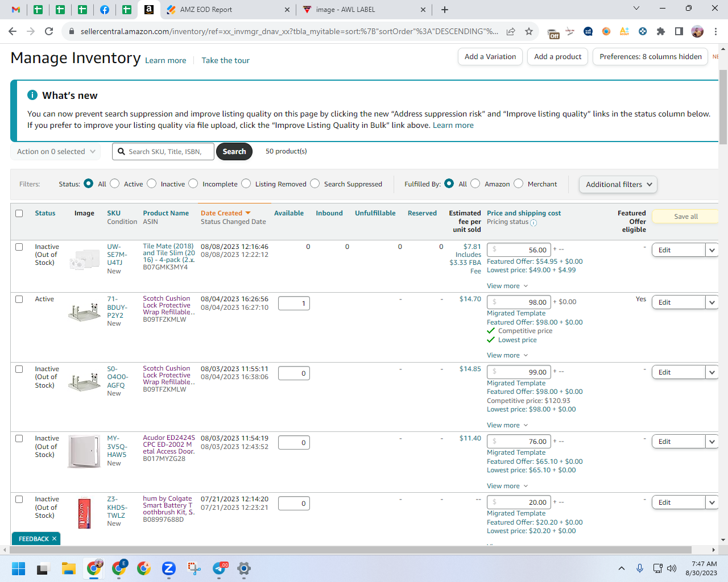Expand the Additional filters dropdown
The image size is (728, 582).
(618, 184)
